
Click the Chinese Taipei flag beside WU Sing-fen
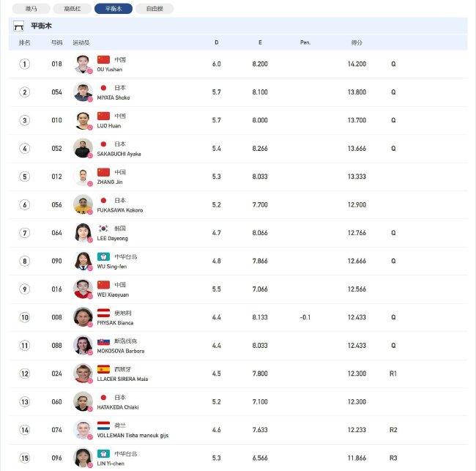103,256
